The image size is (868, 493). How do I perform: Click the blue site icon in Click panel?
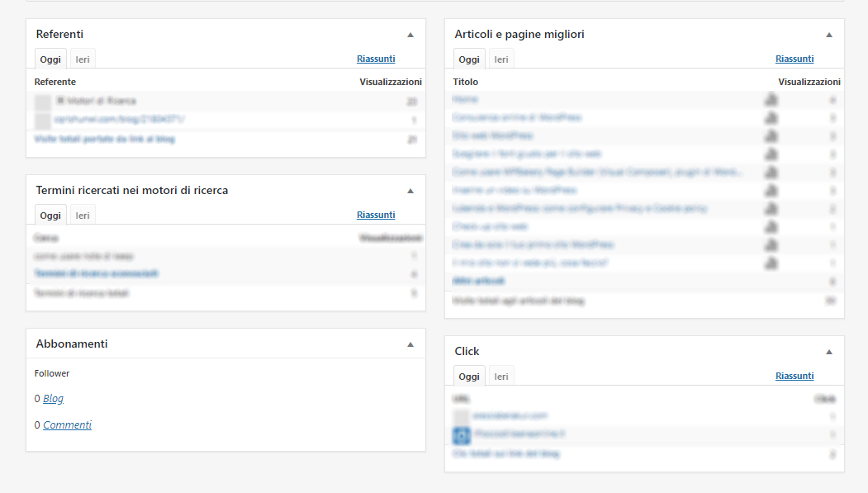(x=462, y=435)
